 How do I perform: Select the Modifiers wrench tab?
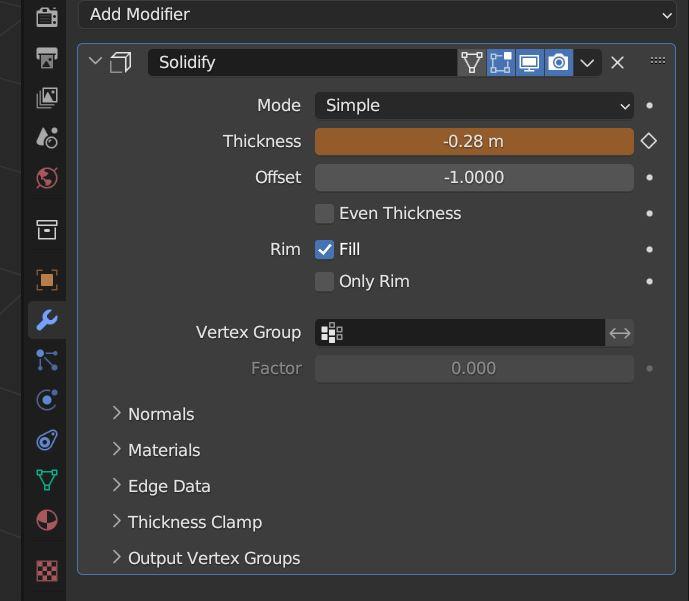47,320
